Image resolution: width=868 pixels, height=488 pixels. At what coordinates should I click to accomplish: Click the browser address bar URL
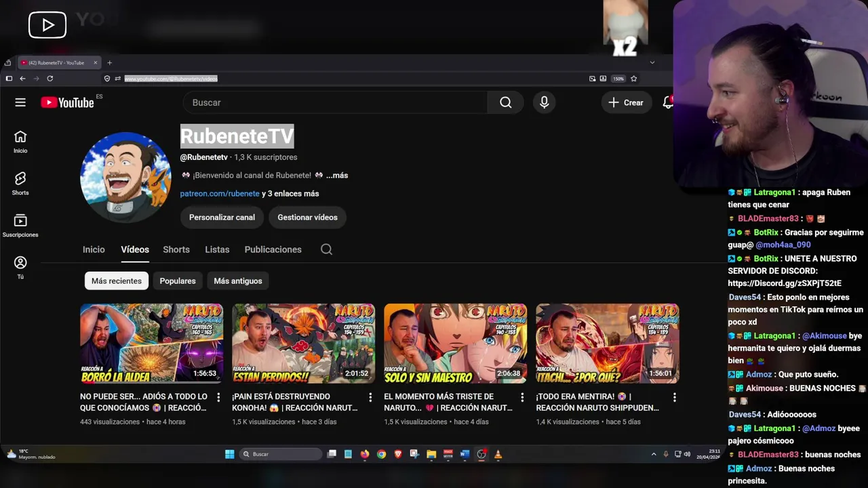(x=171, y=79)
